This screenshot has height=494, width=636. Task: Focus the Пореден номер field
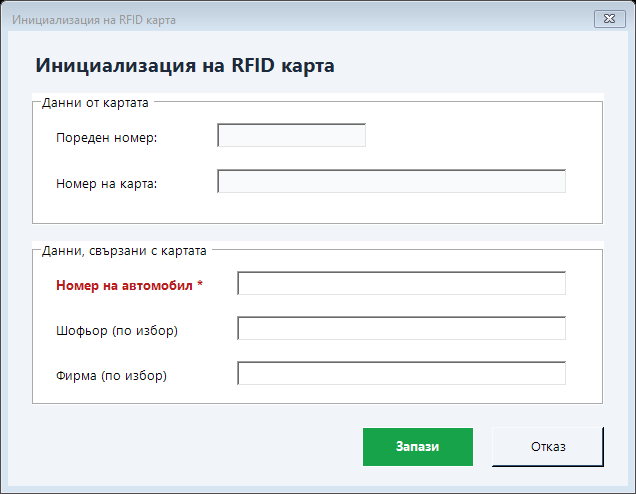tap(291, 135)
